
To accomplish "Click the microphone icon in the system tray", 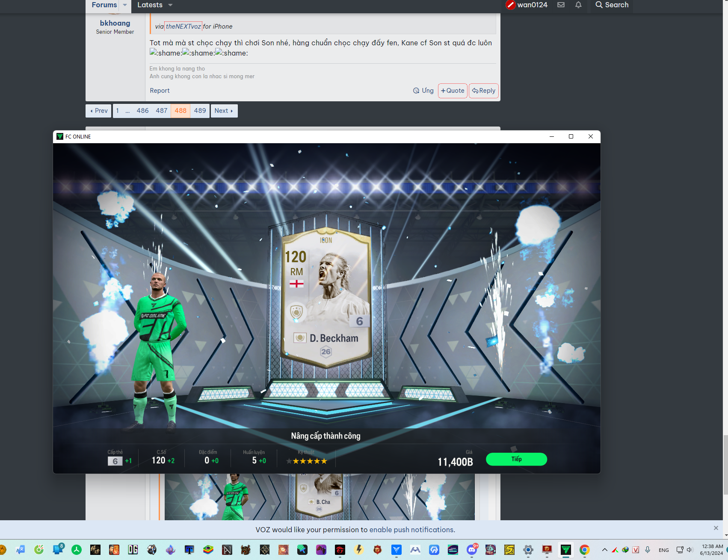I will [x=648, y=550].
